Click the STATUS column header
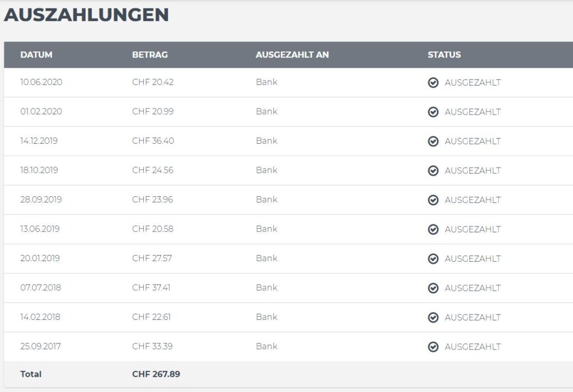Screen dimensions: 573x392 tap(444, 55)
